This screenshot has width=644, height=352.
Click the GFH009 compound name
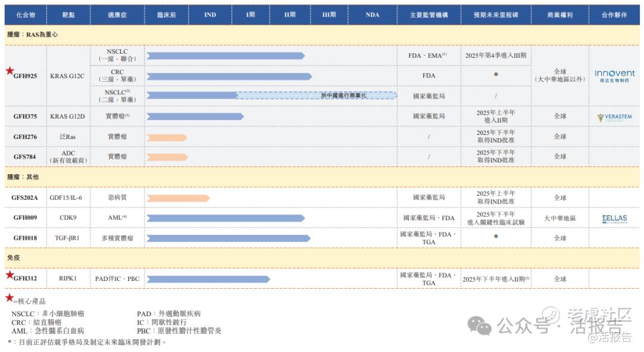click(25, 217)
